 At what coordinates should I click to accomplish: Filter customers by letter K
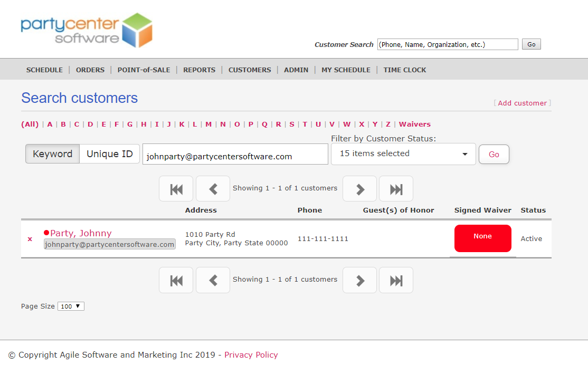[182, 124]
